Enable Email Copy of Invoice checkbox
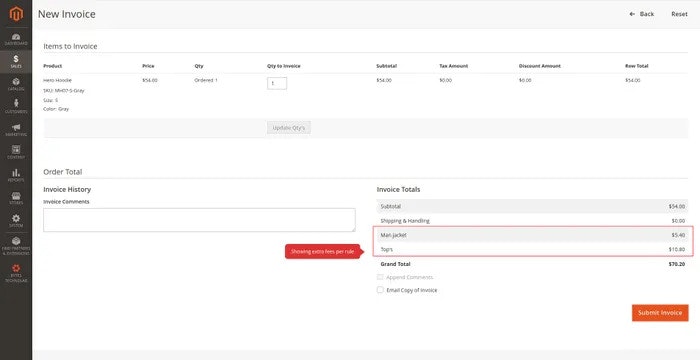 pos(380,290)
